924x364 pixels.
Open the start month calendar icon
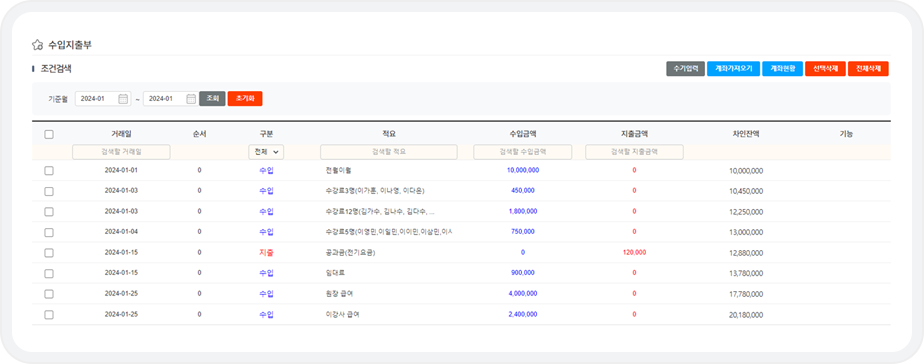(x=123, y=99)
